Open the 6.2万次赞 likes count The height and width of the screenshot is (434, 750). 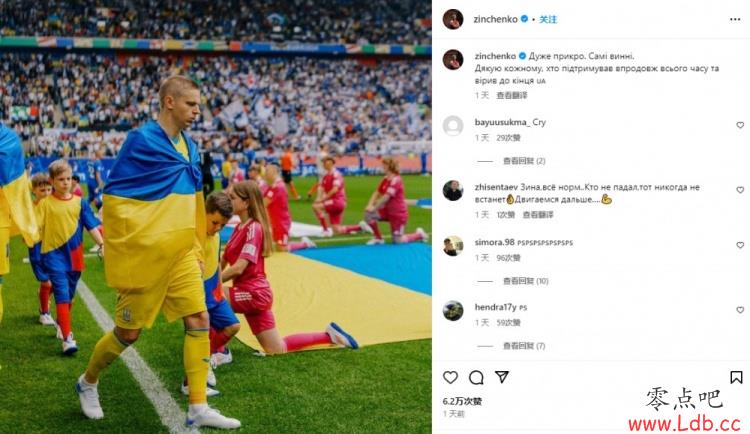[462, 401]
